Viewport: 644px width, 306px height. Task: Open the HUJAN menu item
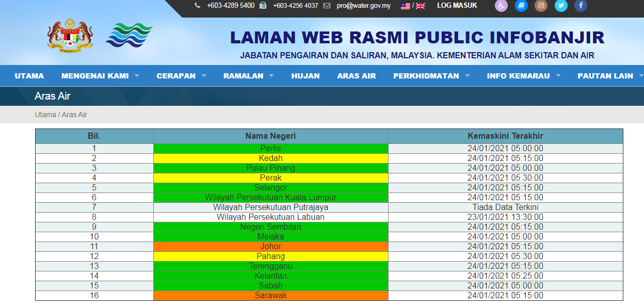(305, 76)
